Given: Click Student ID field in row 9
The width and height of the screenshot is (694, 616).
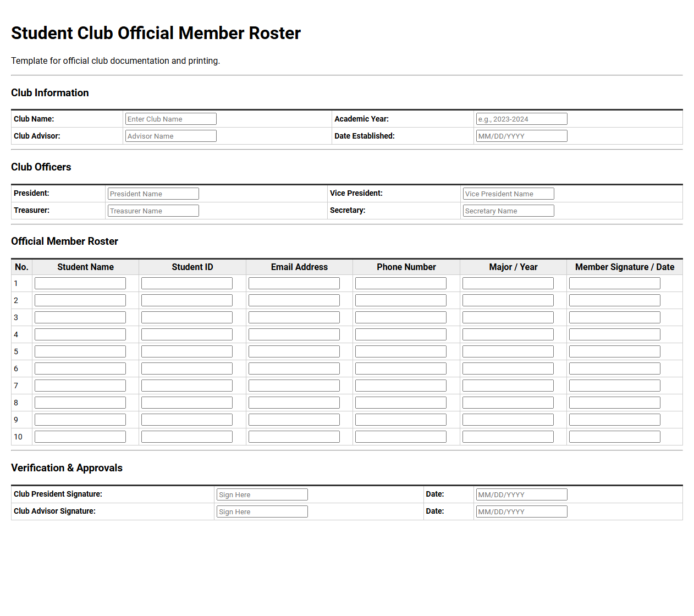Looking at the screenshot, I should pos(187,420).
